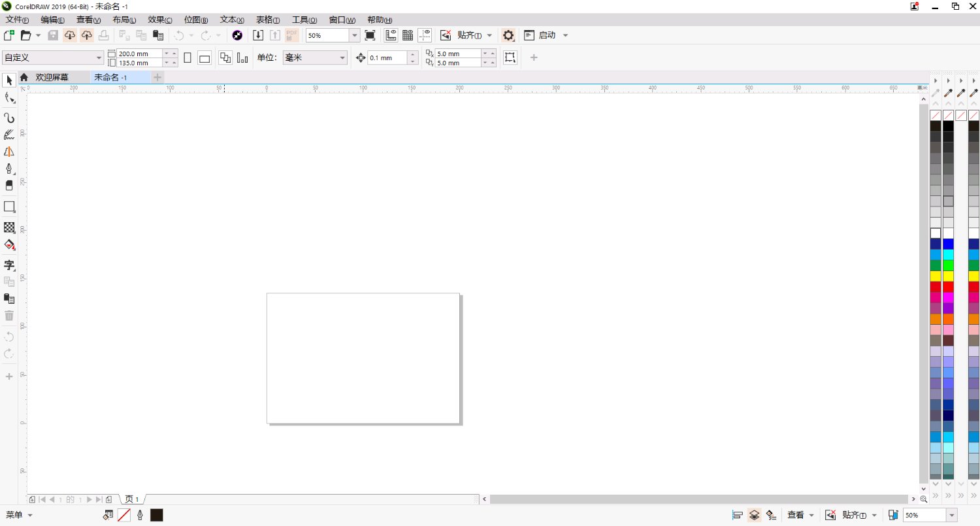The image size is (980, 526).
Task: Expand the 启动 launcher dropdown
Action: pyautogui.click(x=566, y=35)
